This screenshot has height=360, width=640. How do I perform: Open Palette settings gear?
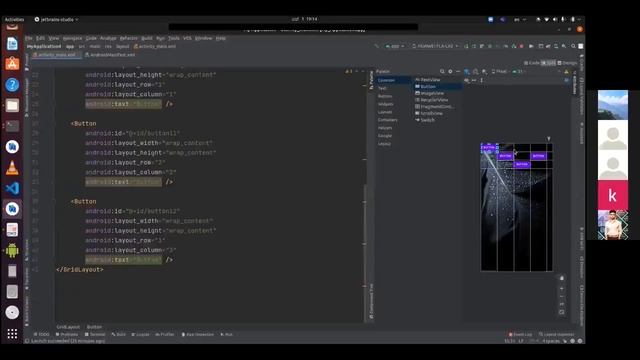450,71
